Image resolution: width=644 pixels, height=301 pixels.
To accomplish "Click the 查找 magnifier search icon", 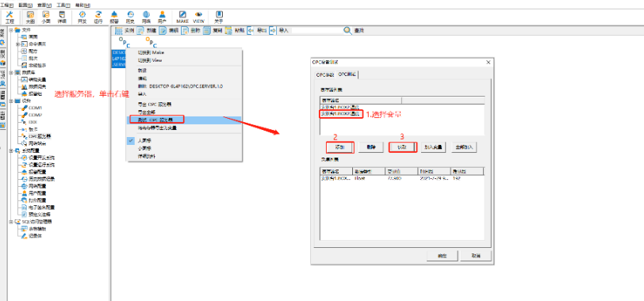I will pyautogui.click(x=347, y=30).
